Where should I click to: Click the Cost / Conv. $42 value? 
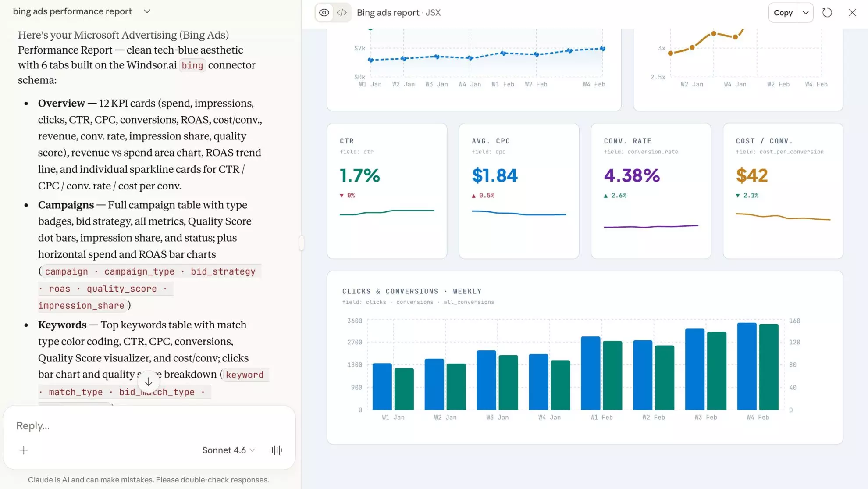[x=752, y=175]
